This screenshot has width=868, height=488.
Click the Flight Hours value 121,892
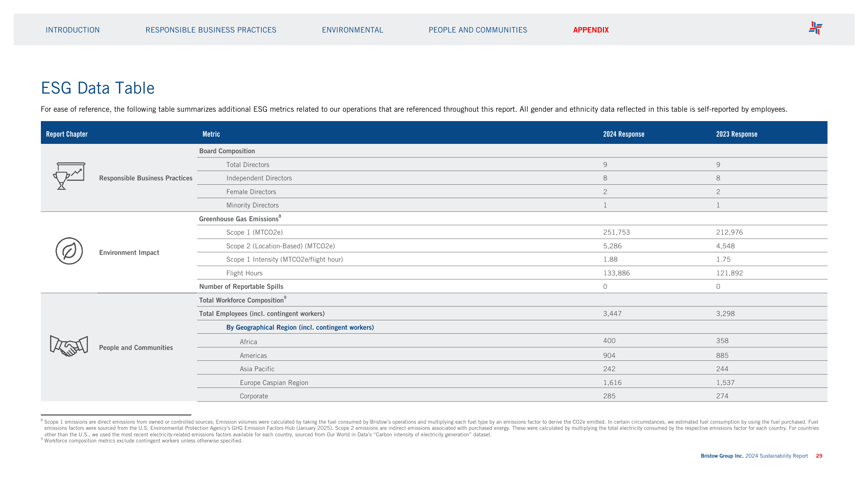pos(729,273)
